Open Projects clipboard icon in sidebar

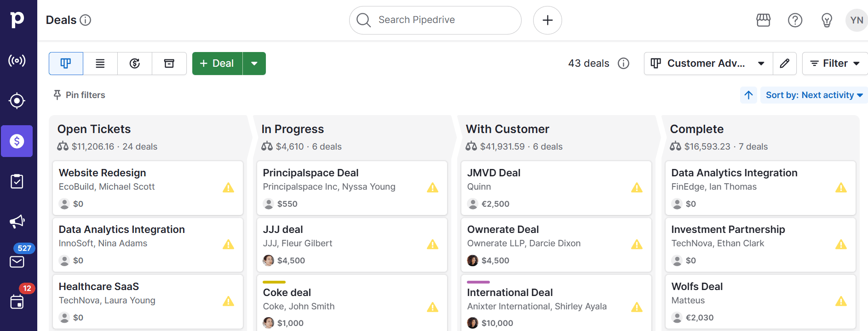click(17, 181)
